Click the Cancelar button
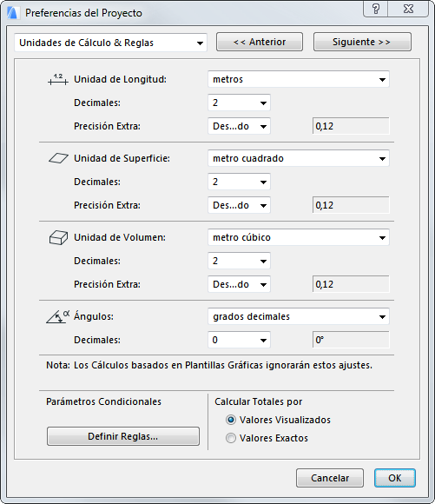The width and height of the screenshot is (435, 504). click(x=330, y=478)
